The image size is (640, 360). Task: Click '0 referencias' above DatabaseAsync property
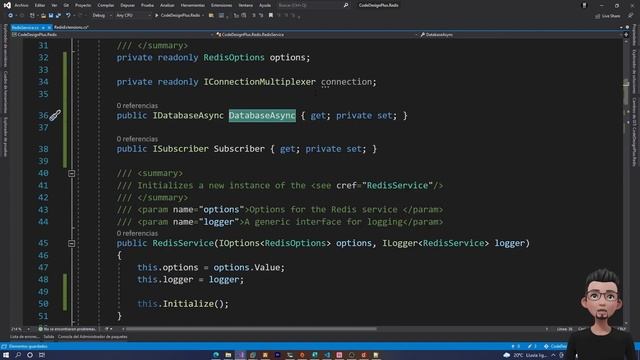137,106
